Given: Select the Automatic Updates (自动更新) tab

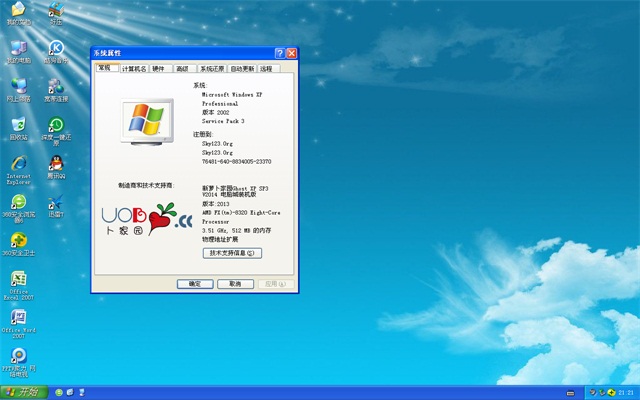Looking at the screenshot, I should 243,69.
